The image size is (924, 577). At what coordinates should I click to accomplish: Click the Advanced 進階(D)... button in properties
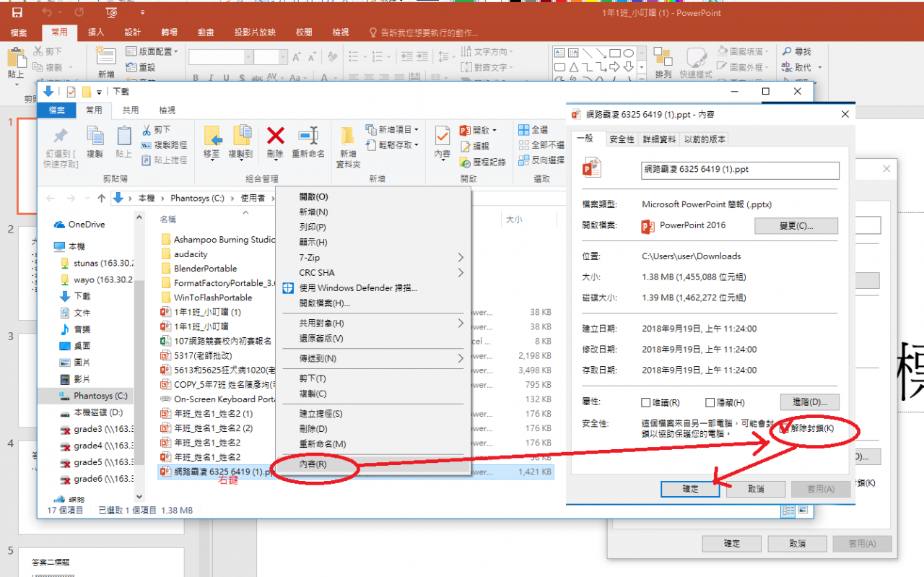click(809, 402)
